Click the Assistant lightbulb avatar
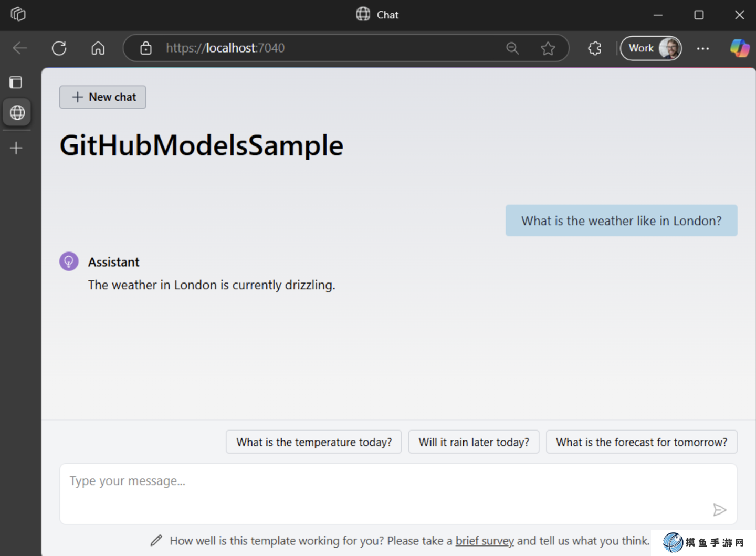Image resolution: width=756 pixels, height=556 pixels. (69, 261)
